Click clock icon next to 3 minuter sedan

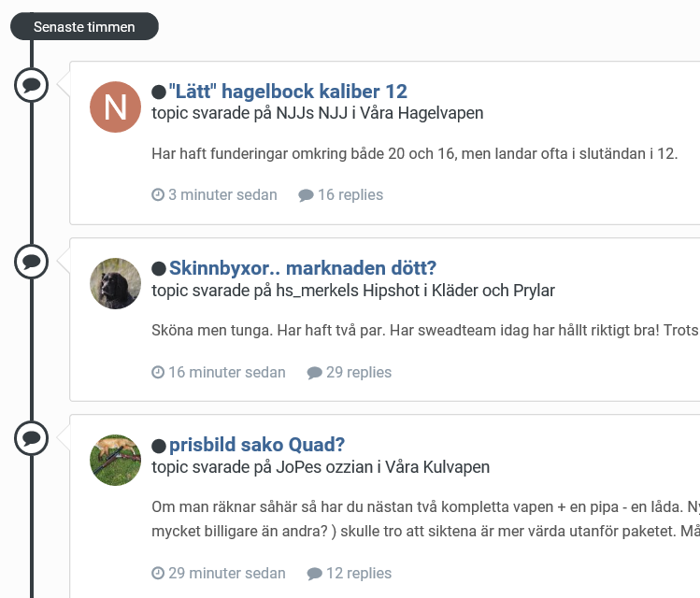click(x=158, y=195)
